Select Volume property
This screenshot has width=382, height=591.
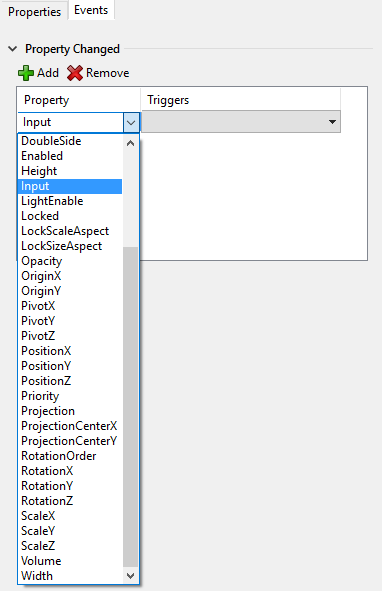70,561
